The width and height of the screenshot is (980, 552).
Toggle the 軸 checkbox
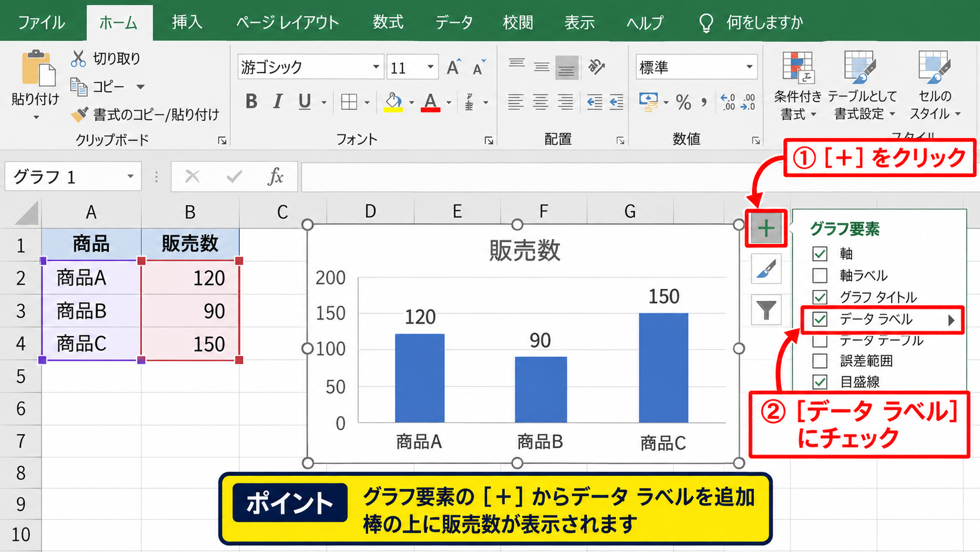pyautogui.click(x=820, y=254)
